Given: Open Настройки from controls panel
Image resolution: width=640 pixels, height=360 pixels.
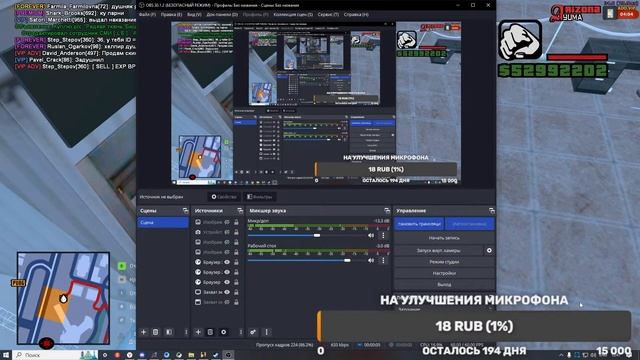Looking at the screenshot, I should pos(444,273).
